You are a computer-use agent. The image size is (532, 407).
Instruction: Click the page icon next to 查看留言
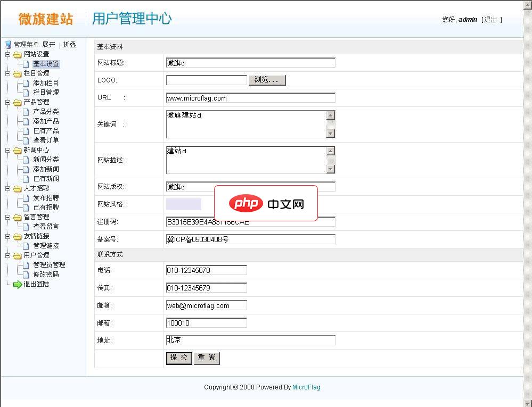click(26, 227)
